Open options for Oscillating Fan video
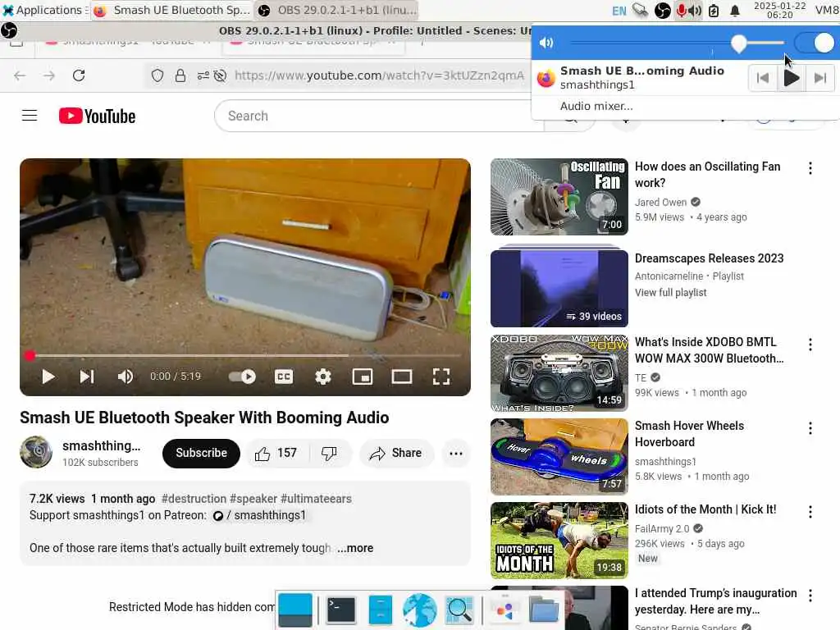Viewport: 840px width, 630px height. coord(810,168)
